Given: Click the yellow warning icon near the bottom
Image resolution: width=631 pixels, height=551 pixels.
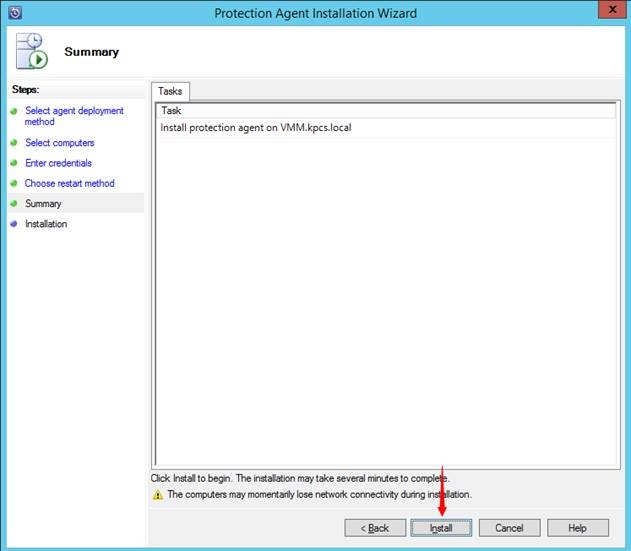Looking at the screenshot, I should pos(157,494).
